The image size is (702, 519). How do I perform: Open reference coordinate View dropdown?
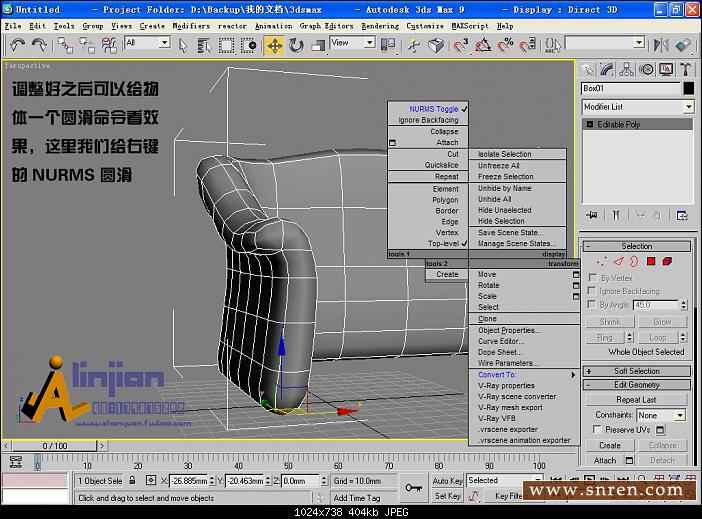tap(369, 43)
